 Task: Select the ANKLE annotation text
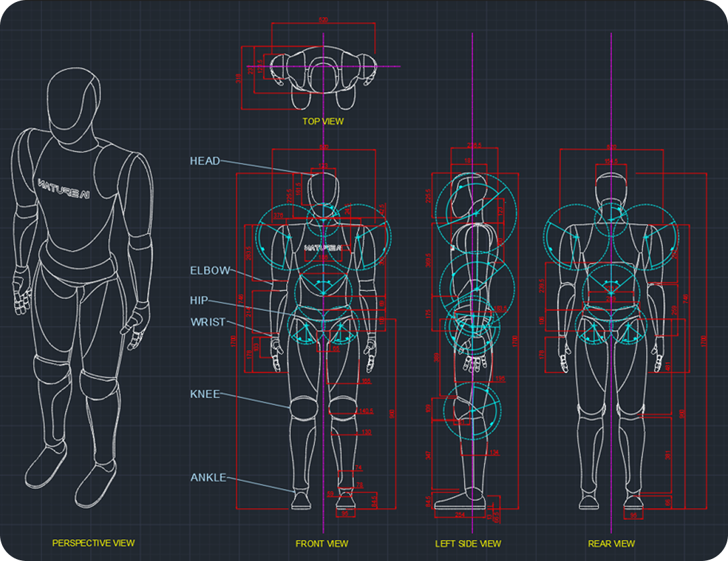click(x=208, y=478)
